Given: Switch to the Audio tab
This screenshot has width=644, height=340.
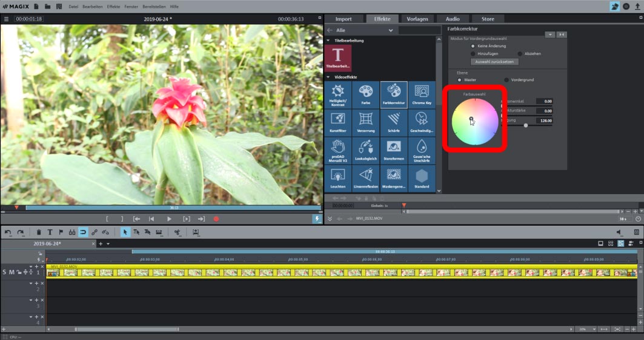Looking at the screenshot, I should point(453,19).
